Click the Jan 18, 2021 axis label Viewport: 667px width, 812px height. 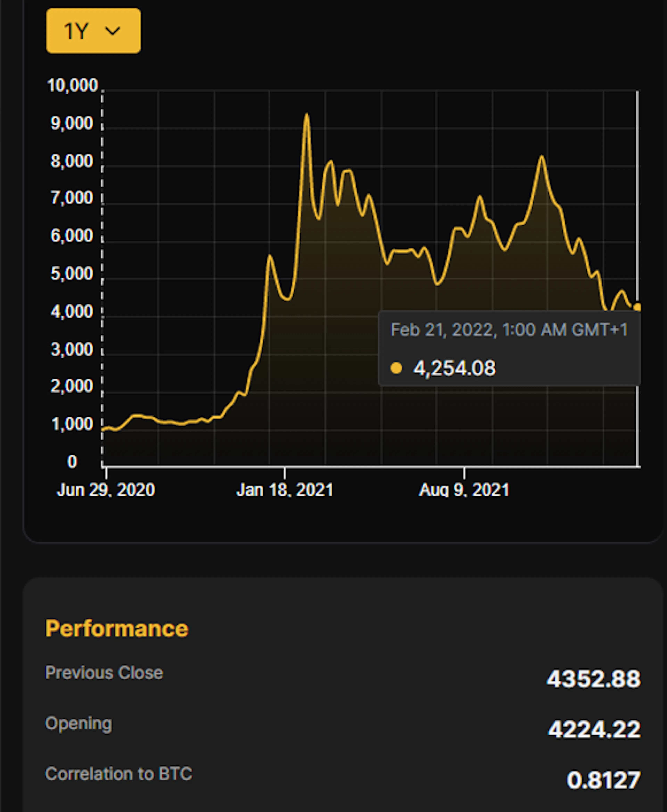pyautogui.click(x=285, y=490)
